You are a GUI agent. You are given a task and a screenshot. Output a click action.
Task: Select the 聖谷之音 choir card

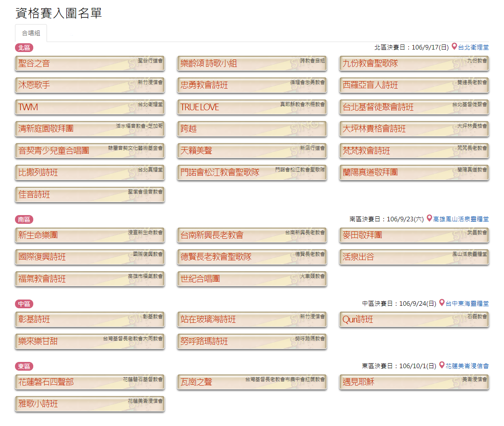point(90,64)
